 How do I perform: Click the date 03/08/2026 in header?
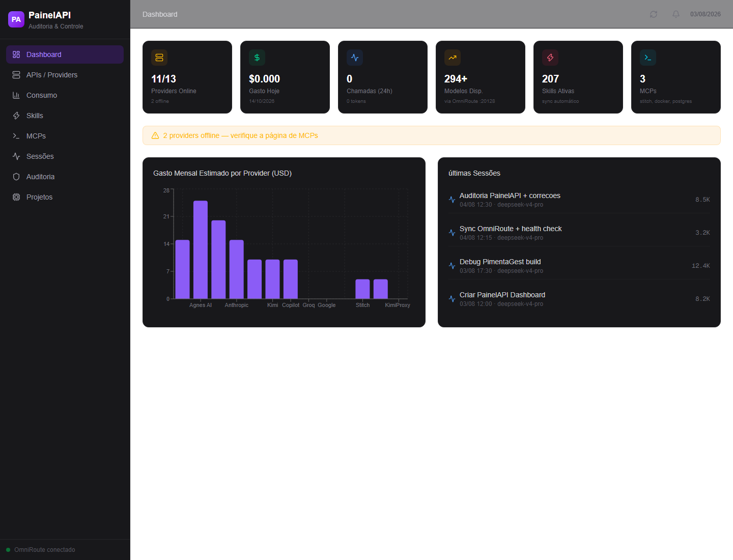[706, 14]
